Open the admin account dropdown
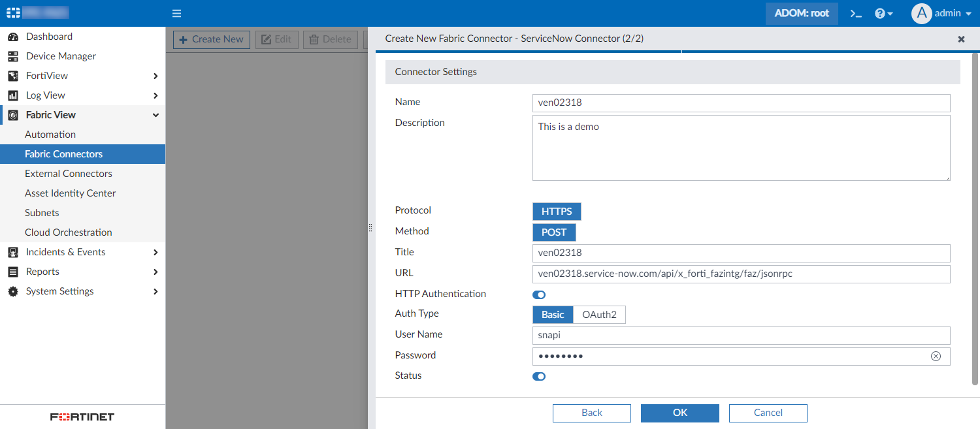The width and height of the screenshot is (980, 429). 941,12
